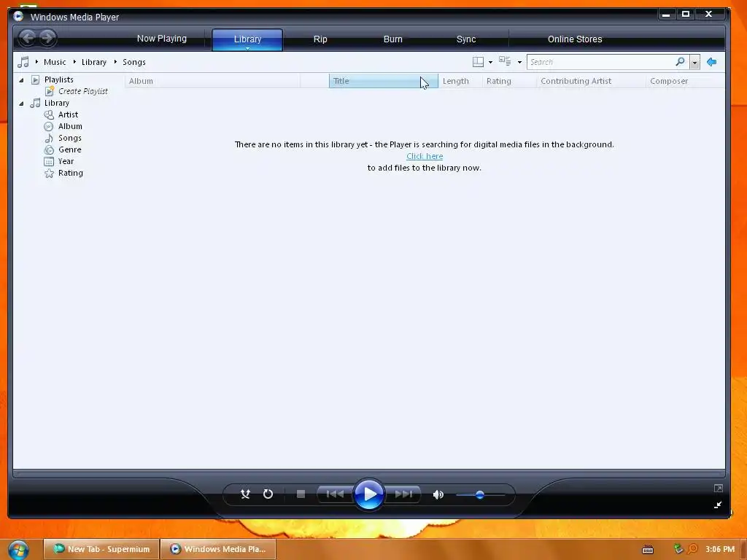
Task: Switch to the Library tab
Action: 248,39
